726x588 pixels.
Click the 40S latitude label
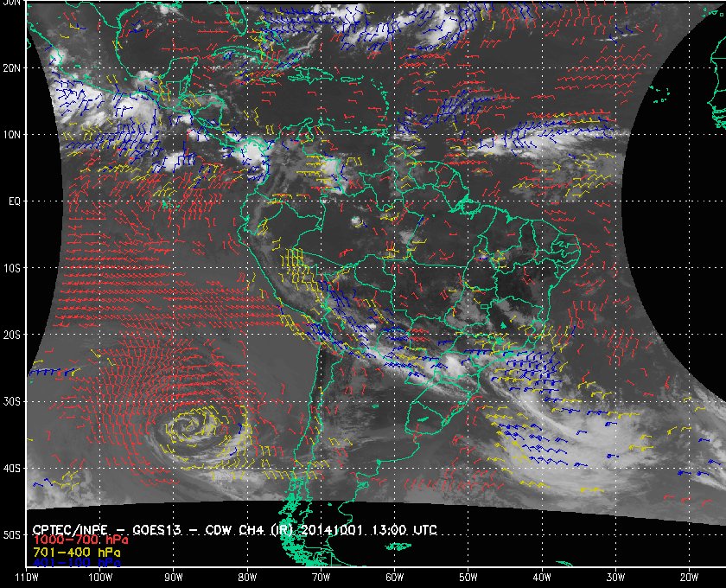pyautogui.click(x=12, y=469)
